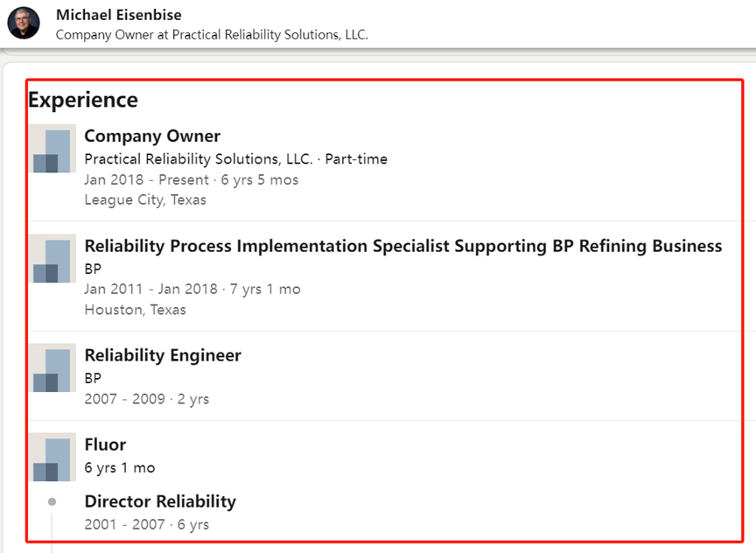Click the BP logo beside Implementation Specialist
Viewport: 756px width, 553px height.
point(52,259)
